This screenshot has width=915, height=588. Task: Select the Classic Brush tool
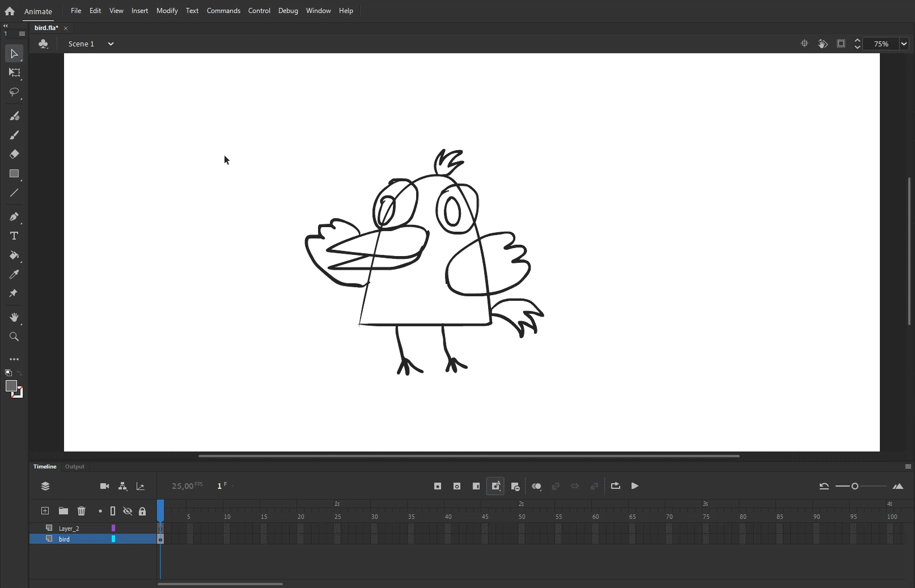tap(14, 135)
